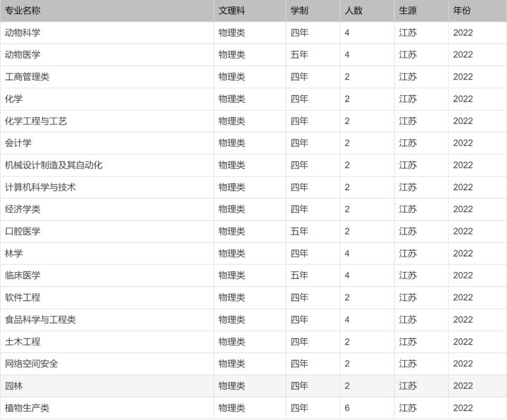Click headcount 4 in 动物科学 row
The height and width of the screenshot is (420, 507).
coord(347,32)
